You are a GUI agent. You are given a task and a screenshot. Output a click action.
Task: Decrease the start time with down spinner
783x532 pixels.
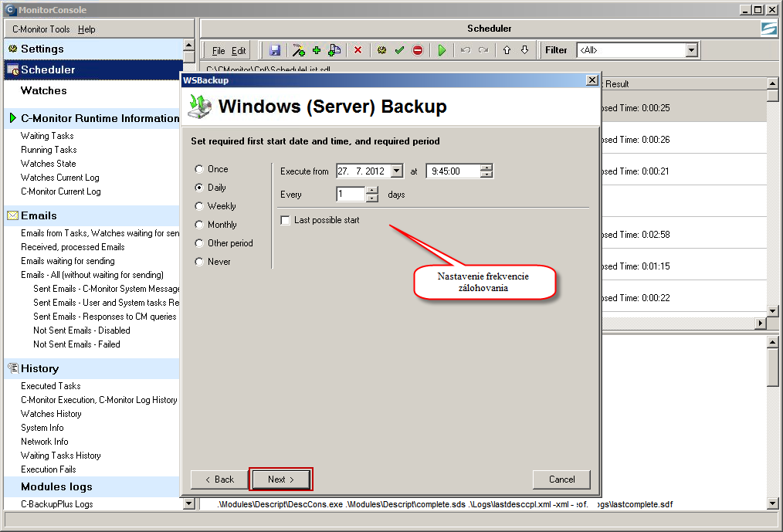click(486, 175)
